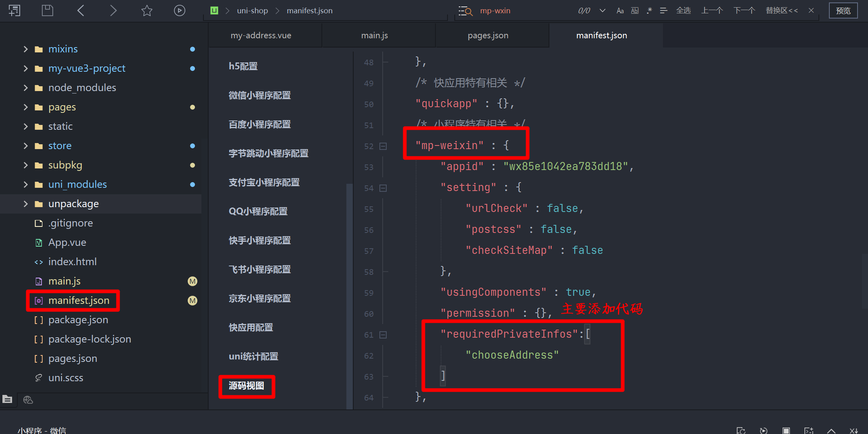Toggle code fold on line 54
Screen dimensions: 868x434
pyautogui.click(x=383, y=188)
